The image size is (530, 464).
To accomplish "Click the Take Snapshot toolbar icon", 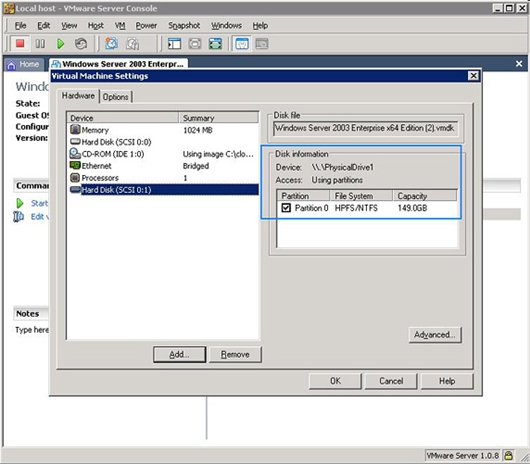I will (x=111, y=44).
